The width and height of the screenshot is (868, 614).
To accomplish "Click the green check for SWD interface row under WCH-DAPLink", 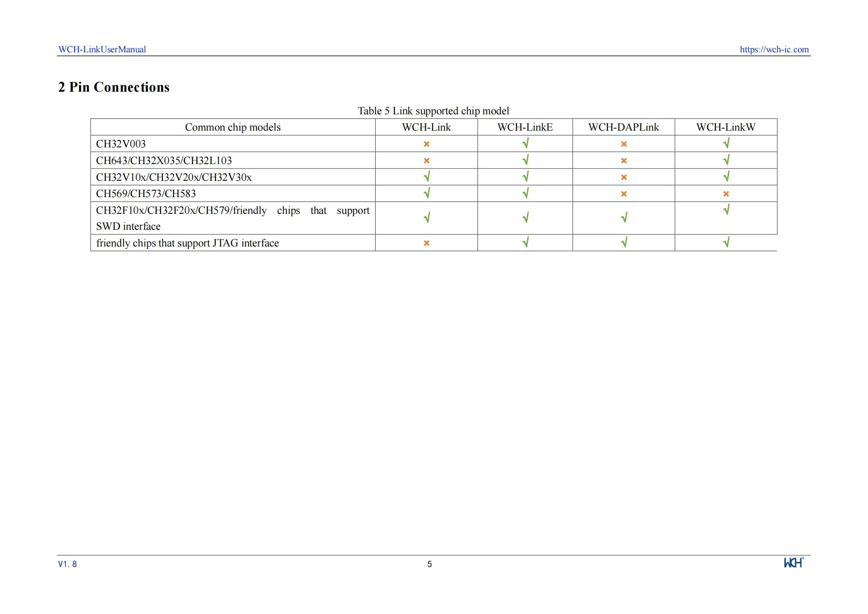I will click(624, 218).
